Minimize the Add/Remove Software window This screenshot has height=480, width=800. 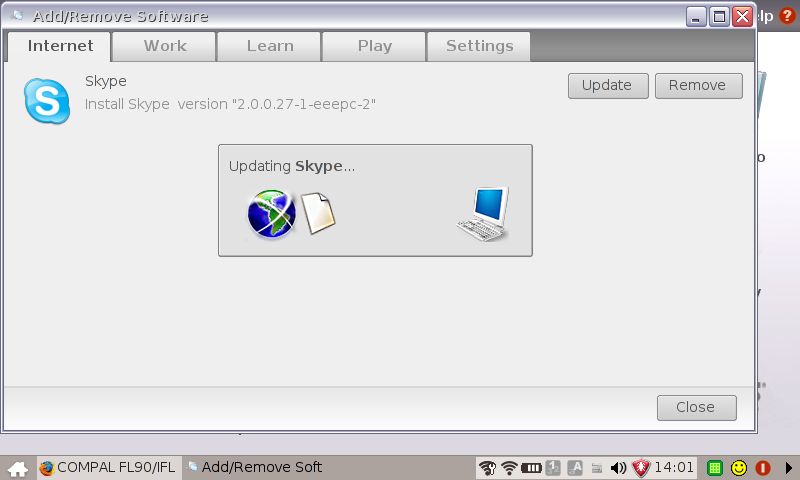pos(696,17)
